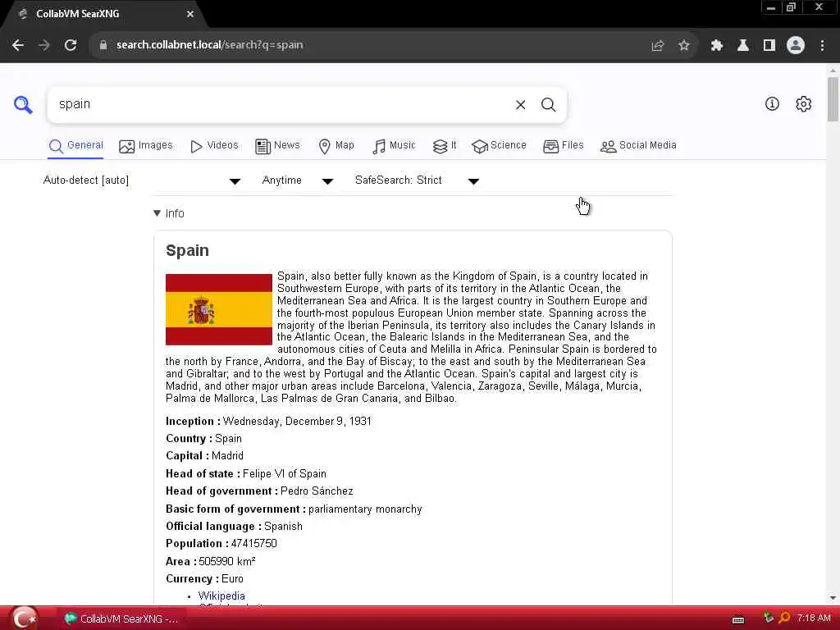Open Chrome Labs flask icon
This screenshot has height=630, width=840.
coord(743,46)
